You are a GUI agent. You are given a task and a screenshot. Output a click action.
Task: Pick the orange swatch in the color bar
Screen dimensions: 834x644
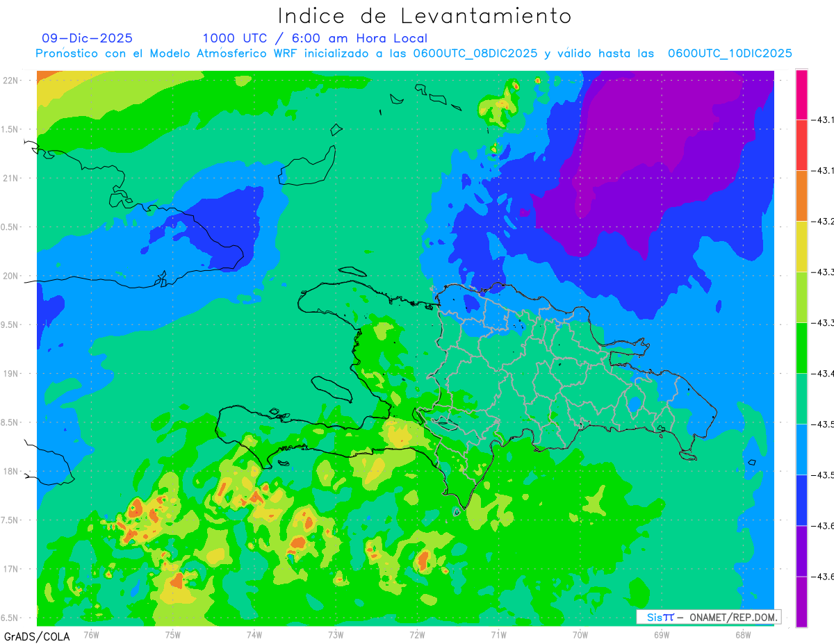(801, 196)
